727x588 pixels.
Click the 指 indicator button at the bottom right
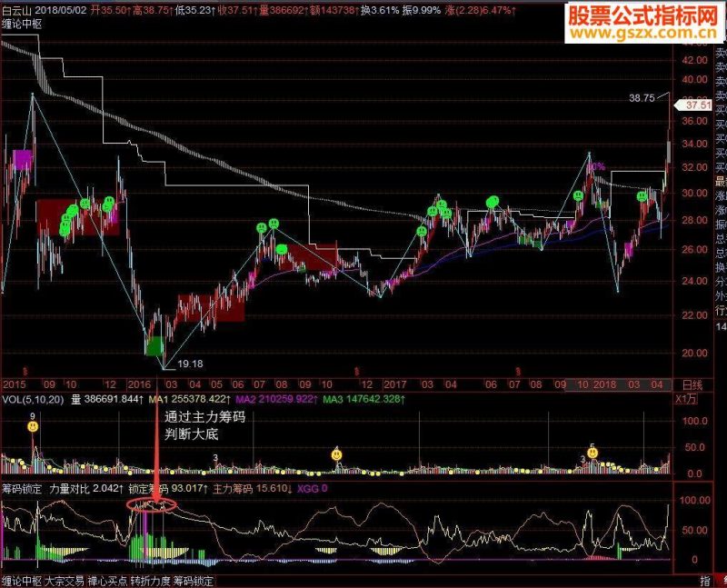coord(705,581)
